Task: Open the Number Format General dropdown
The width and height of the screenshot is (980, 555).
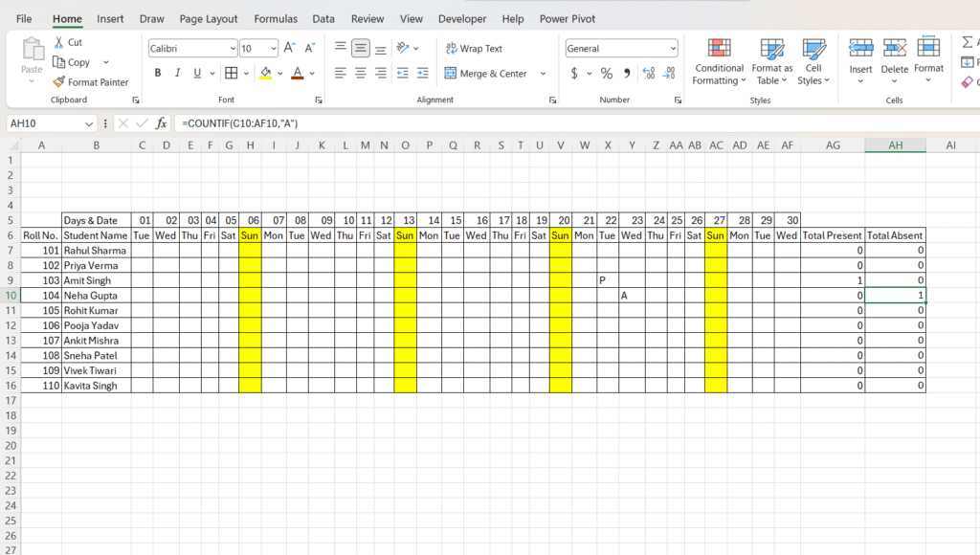Action: click(673, 48)
